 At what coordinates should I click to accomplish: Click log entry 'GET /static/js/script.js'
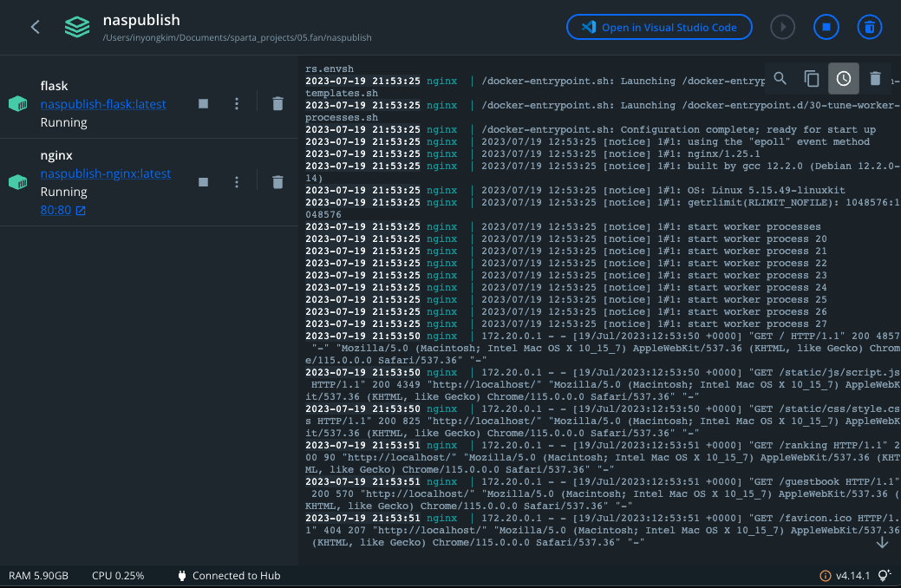click(603, 384)
